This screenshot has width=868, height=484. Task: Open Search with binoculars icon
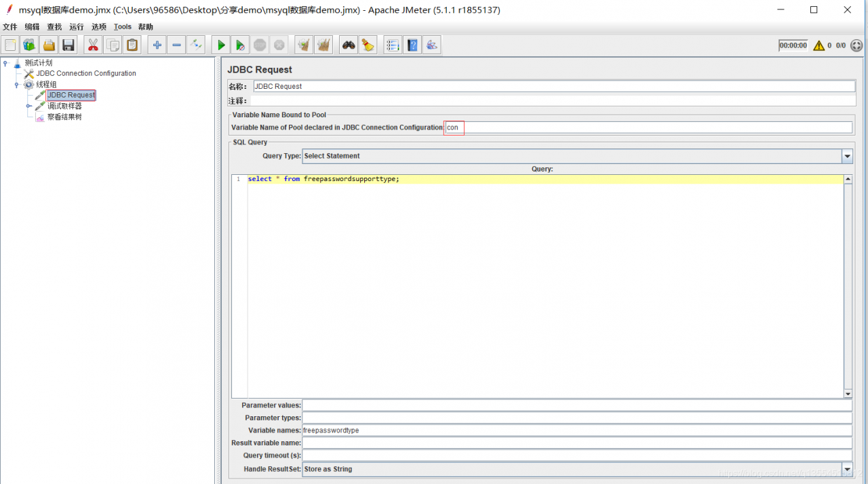(349, 45)
